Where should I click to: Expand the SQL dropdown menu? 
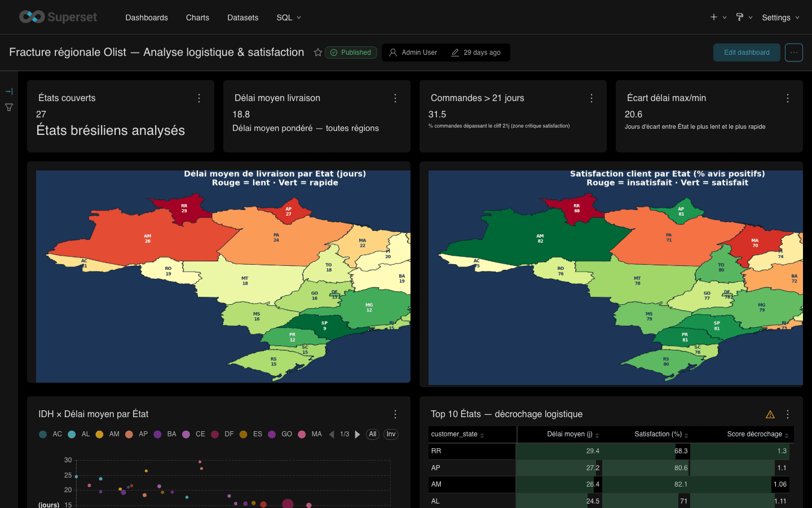click(x=289, y=17)
